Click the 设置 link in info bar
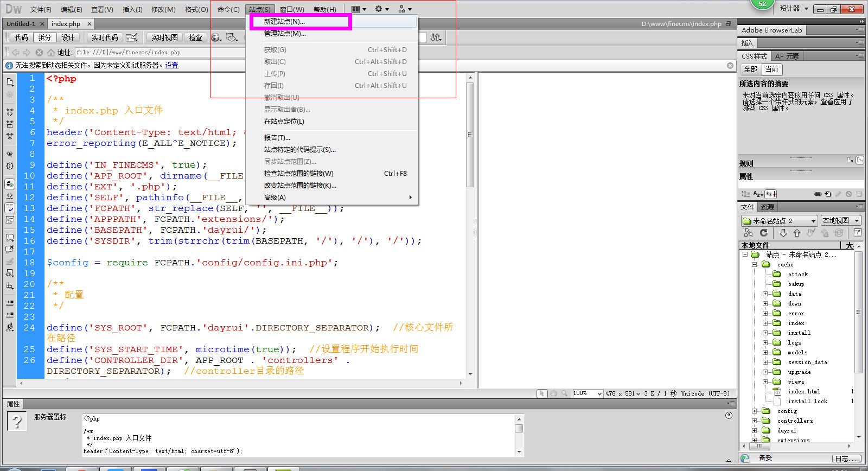The width and height of the screenshot is (868, 471). click(171, 65)
